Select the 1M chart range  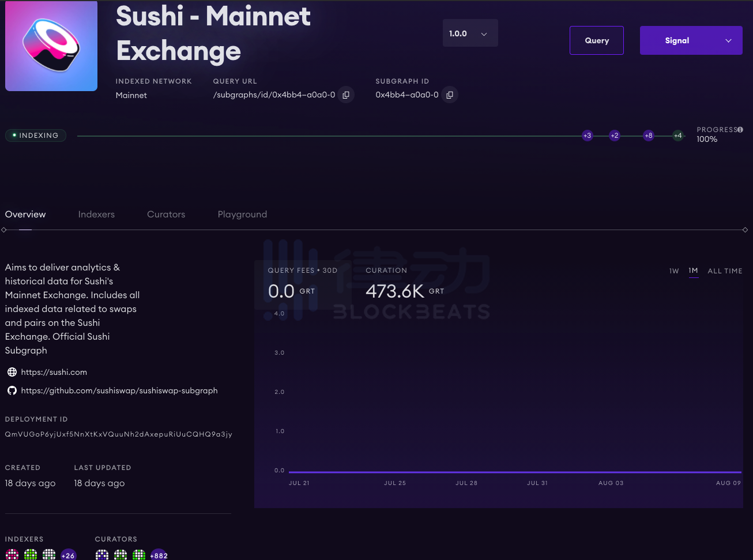point(694,271)
